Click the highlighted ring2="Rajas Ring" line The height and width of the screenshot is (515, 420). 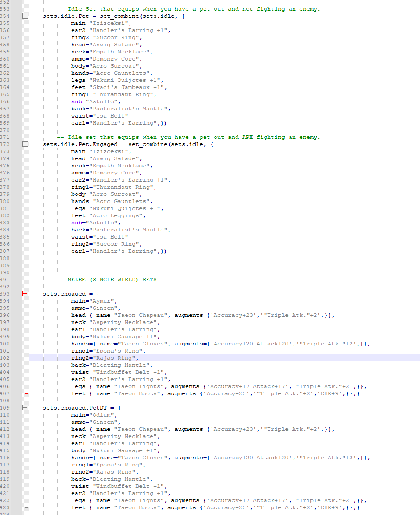pos(105,358)
